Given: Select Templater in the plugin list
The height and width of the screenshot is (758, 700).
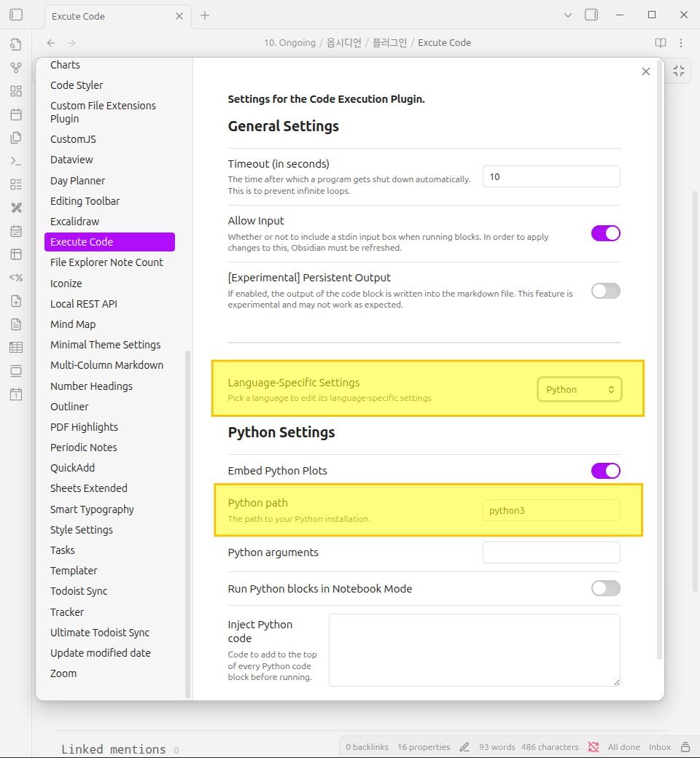Looking at the screenshot, I should click(74, 571).
